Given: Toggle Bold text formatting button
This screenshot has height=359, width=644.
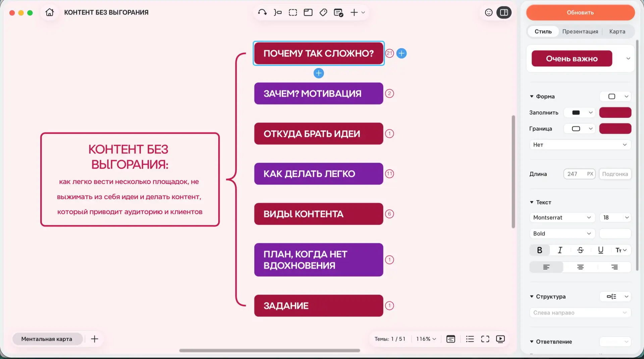Looking at the screenshot, I should coord(539,250).
